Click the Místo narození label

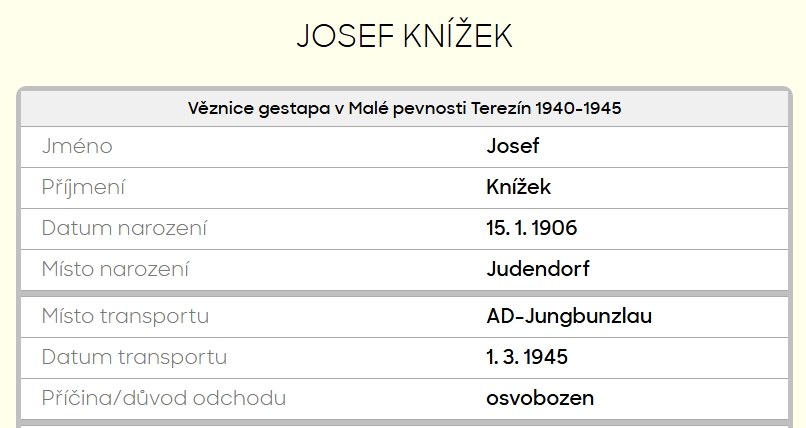click(115, 269)
